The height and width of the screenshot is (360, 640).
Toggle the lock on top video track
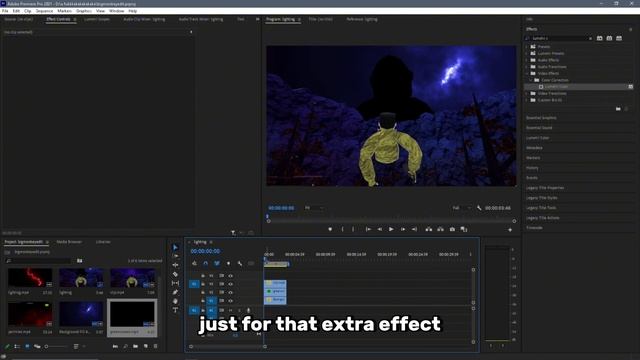click(x=203, y=276)
